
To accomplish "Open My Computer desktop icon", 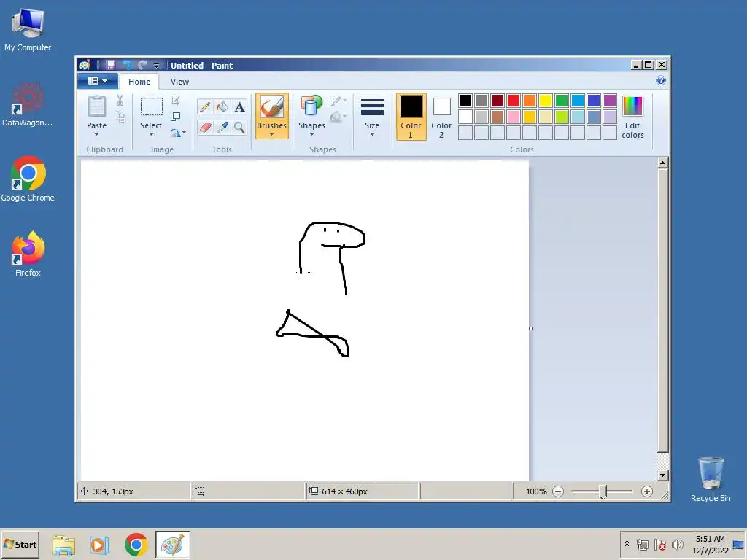I will tap(28, 29).
